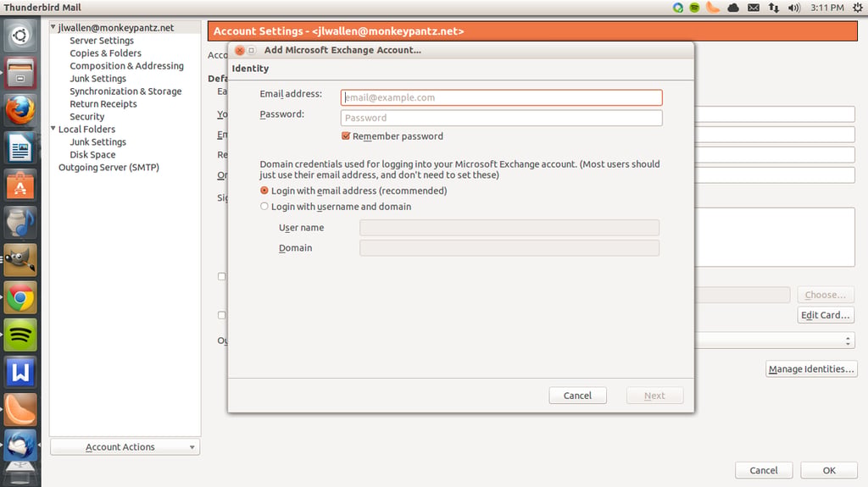Focus the Email address field
Viewport: 868px width, 487px height.
[x=501, y=97]
